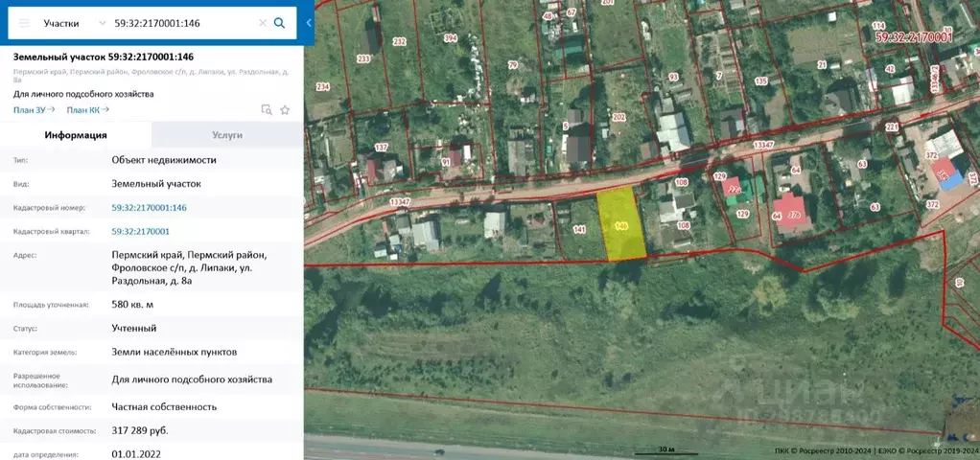980x460 pixels.
Task: Open the План КК link
Action: (88, 110)
